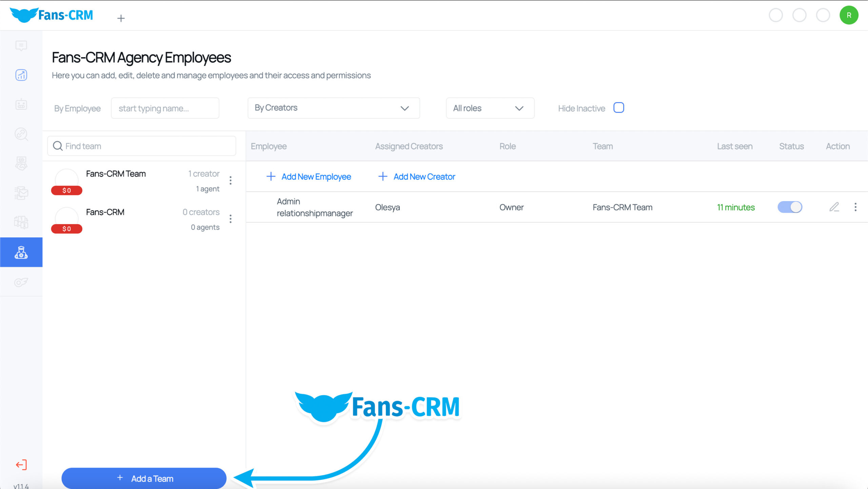Edit Admin relationshipmanager with pencil icon
The height and width of the screenshot is (489, 868).
click(834, 207)
